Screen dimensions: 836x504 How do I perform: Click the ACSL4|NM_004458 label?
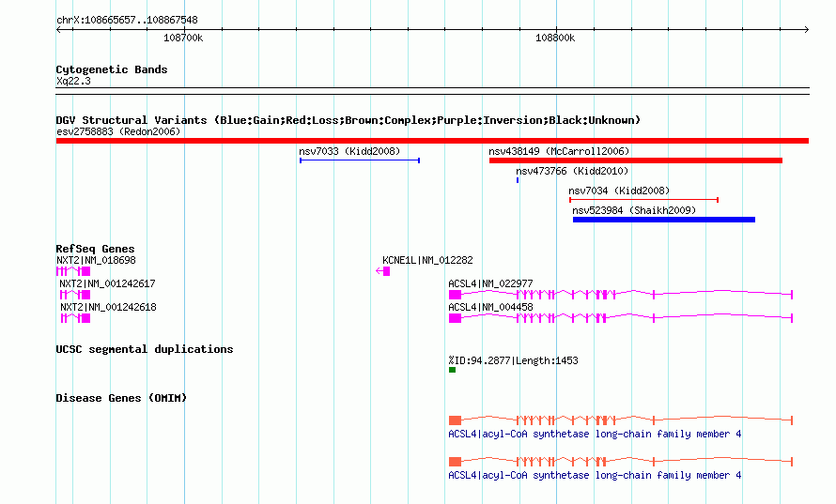[x=490, y=307]
